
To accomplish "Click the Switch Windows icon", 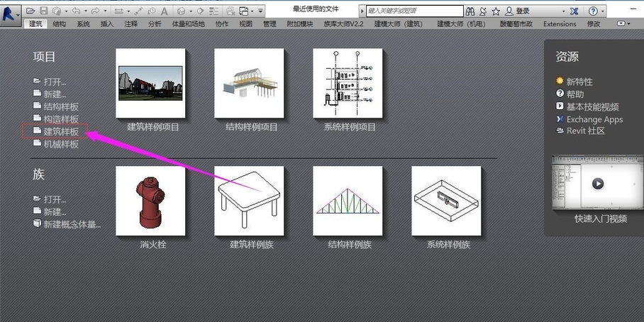I will tap(244, 11).
